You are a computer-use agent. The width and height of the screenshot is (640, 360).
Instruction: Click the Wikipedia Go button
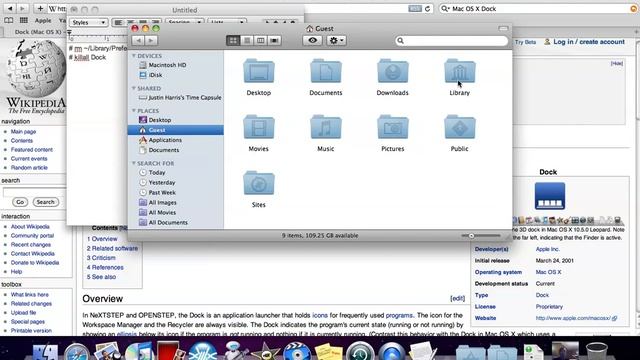point(20,202)
